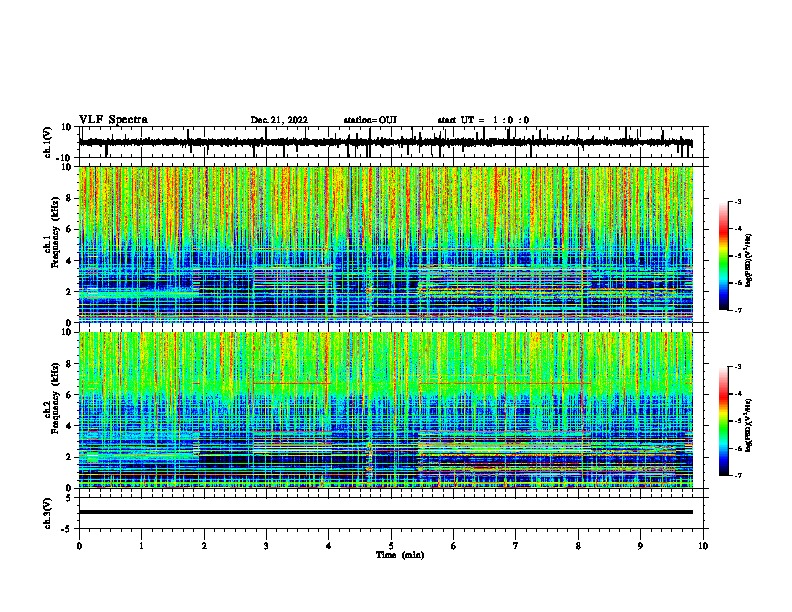Click the '6' kHz tick on ch.1 spectrogram
The image size is (792, 612).
click(69, 229)
